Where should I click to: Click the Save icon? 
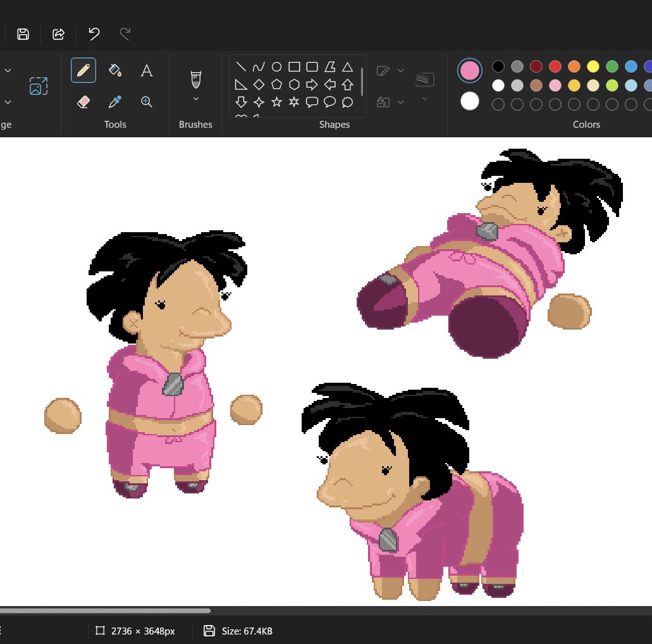23,34
